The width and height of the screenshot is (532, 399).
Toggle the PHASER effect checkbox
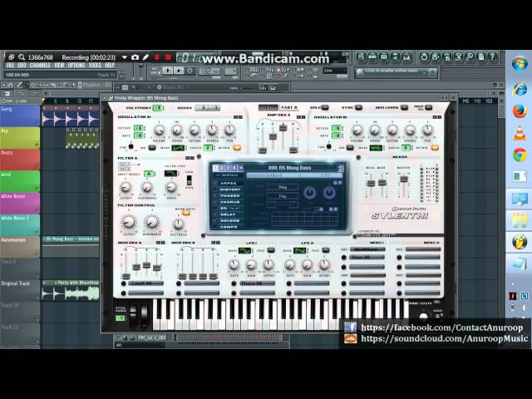(x=214, y=196)
